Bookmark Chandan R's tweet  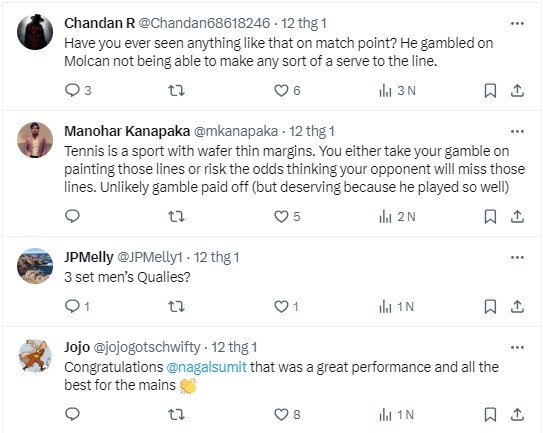(x=490, y=90)
